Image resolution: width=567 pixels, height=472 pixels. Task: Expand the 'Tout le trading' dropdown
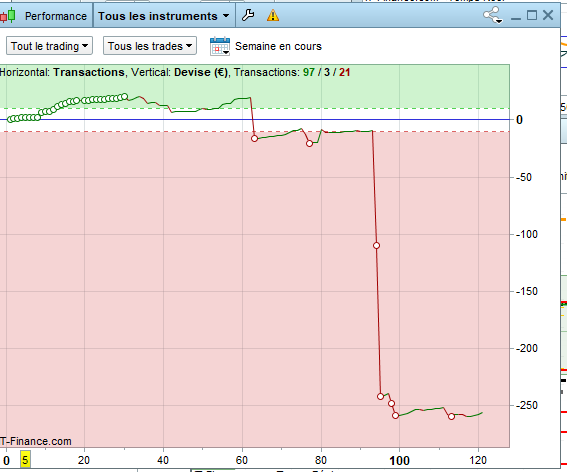coord(49,46)
